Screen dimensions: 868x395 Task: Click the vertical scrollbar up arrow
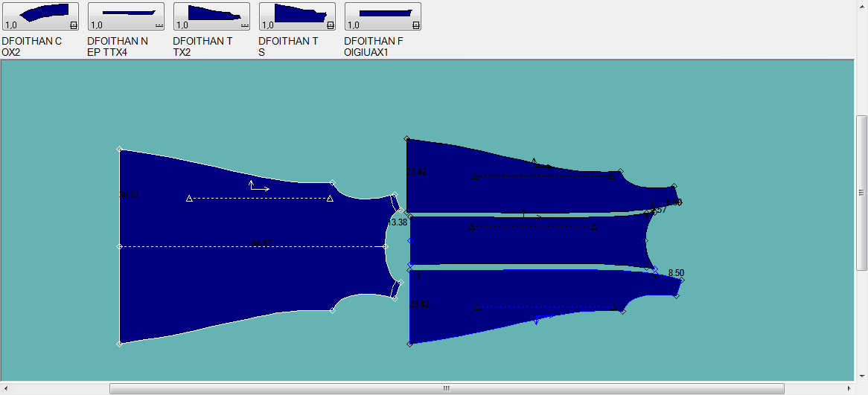[861, 65]
